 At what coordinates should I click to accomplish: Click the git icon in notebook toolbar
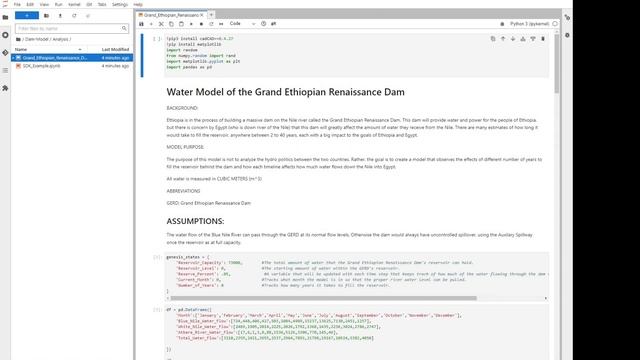tap(273, 24)
